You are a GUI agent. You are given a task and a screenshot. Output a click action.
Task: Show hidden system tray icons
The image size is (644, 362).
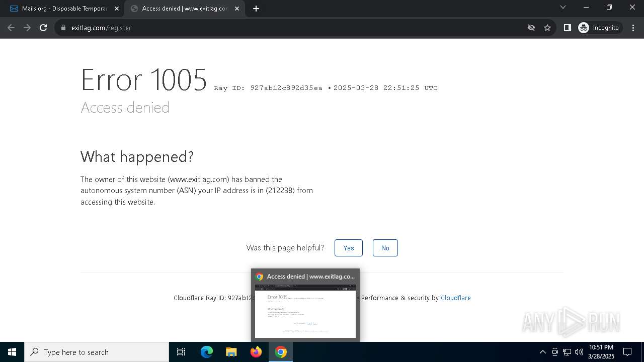542,352
